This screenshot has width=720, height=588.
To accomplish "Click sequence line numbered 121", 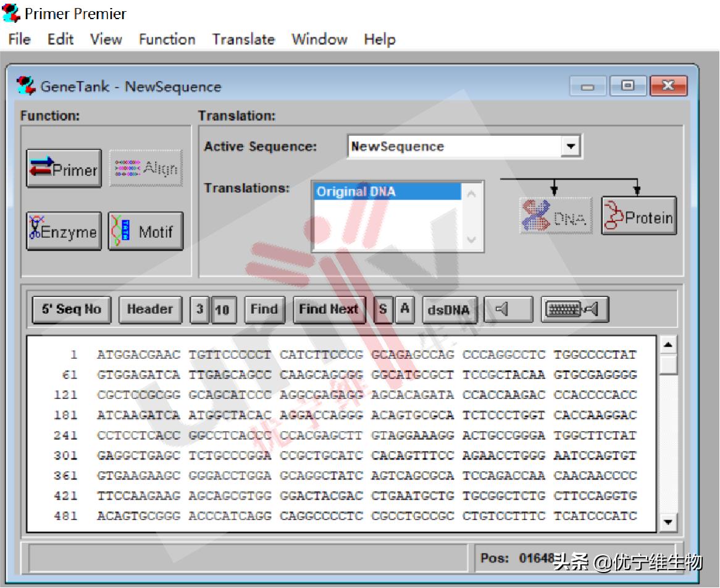I will click(x=345, y=395).
